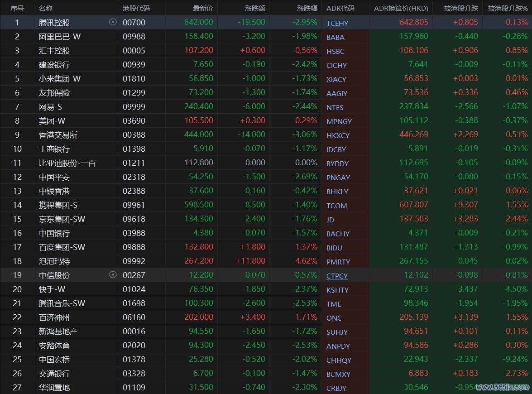The height and width of the screenshot is (394, 532).
Task: Click the -9.24% ADR difference value
Action: [515, 359]
